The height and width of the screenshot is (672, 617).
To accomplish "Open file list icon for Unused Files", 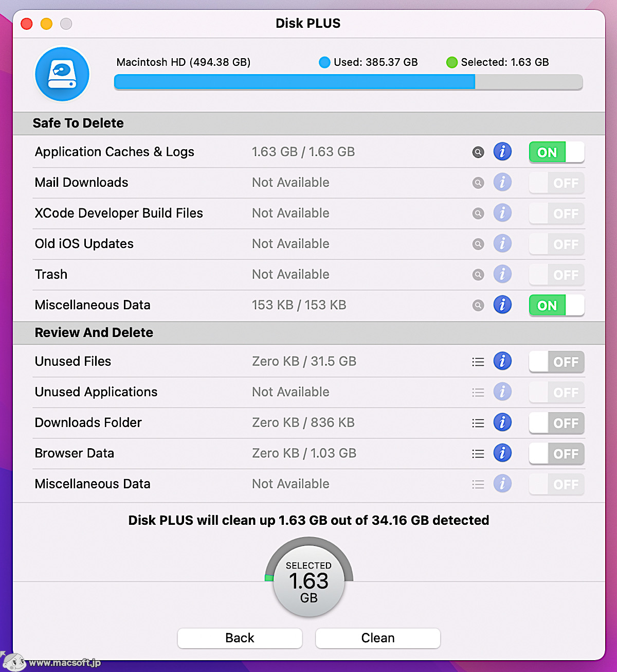I will click(x=478, y=362).
